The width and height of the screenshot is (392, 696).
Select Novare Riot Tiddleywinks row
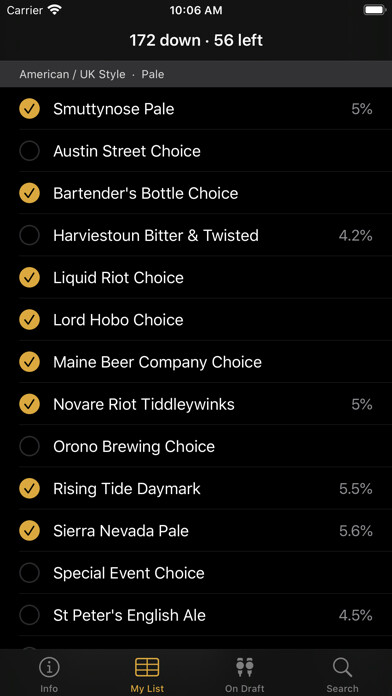click(196, 404)
